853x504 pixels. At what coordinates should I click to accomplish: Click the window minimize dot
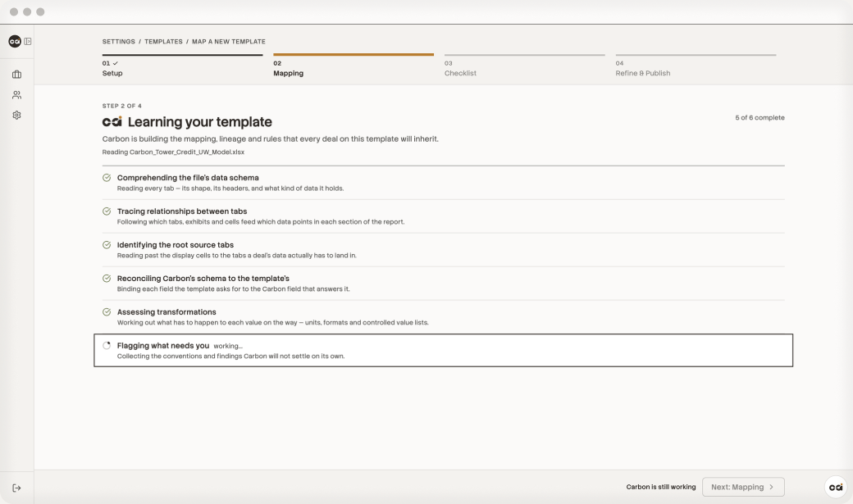click(x=27, y=12)
